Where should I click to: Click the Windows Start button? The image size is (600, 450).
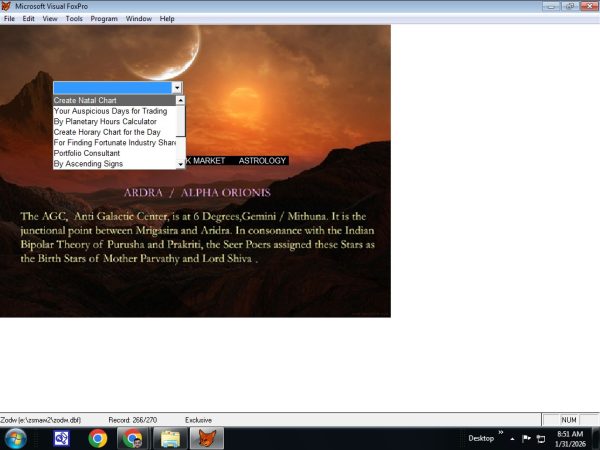pos(16,438)
